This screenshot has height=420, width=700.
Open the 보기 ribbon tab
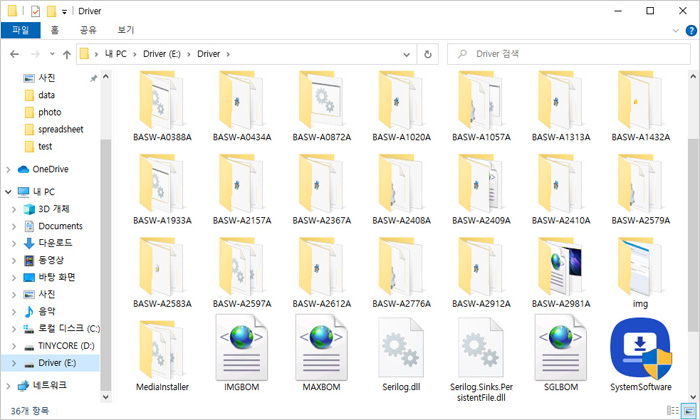126,30
